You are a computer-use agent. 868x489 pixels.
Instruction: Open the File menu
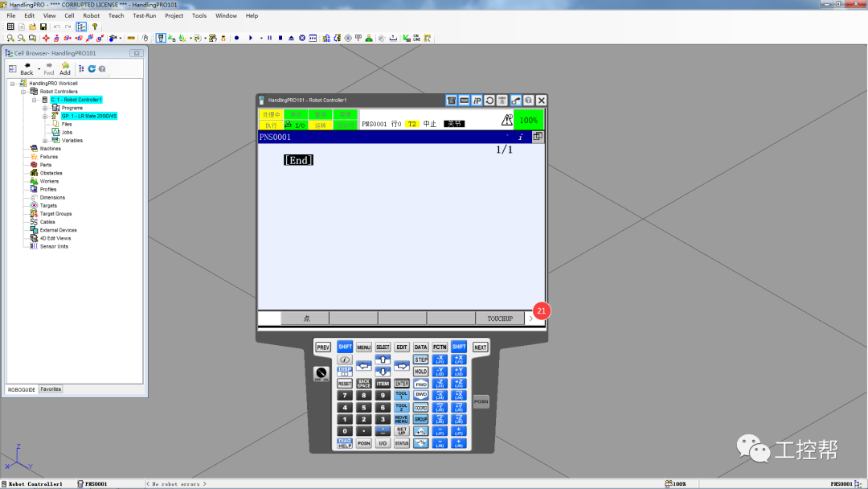[11, 15]
